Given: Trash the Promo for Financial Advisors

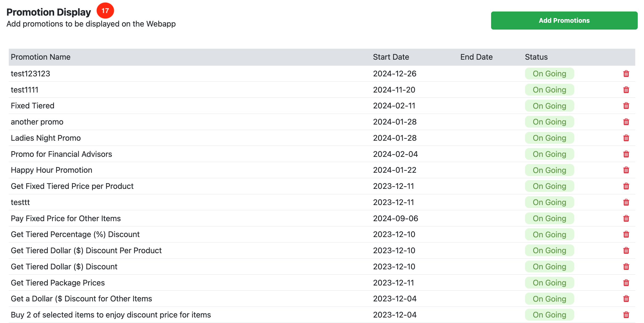Looking at the screenshot, I should (626, 154).
